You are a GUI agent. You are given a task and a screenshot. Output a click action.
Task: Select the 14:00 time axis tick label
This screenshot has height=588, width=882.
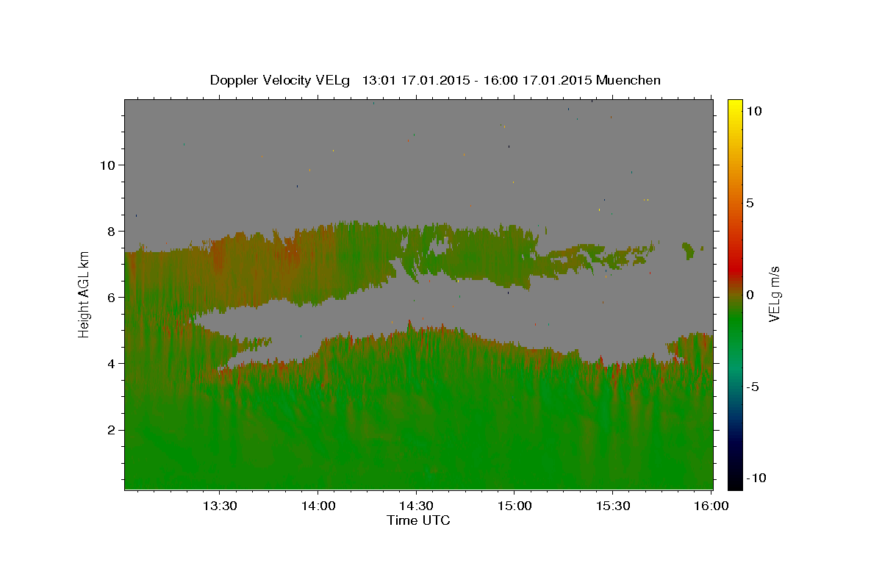[318, 506]
